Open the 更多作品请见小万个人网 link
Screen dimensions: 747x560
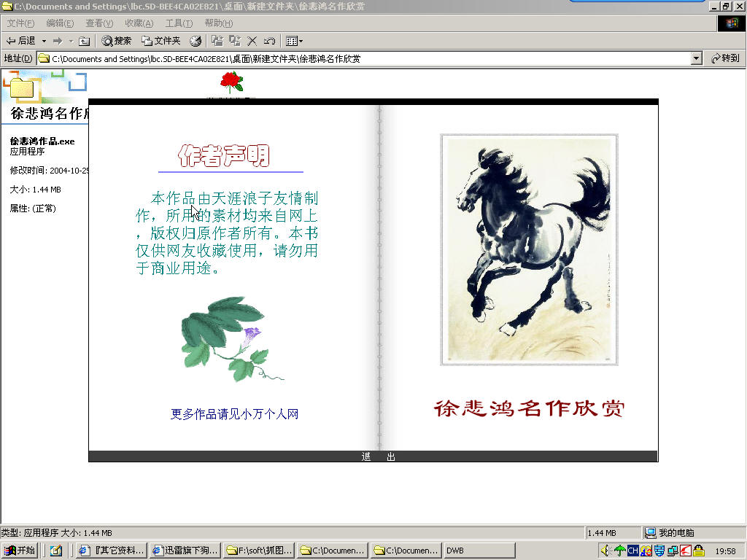click(x=234, y=414)
